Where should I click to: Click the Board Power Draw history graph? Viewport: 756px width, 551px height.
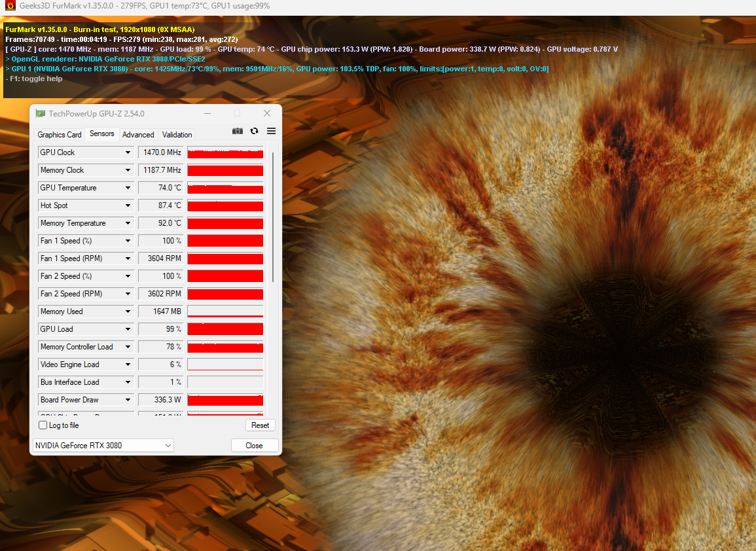(x=225, y=400)
